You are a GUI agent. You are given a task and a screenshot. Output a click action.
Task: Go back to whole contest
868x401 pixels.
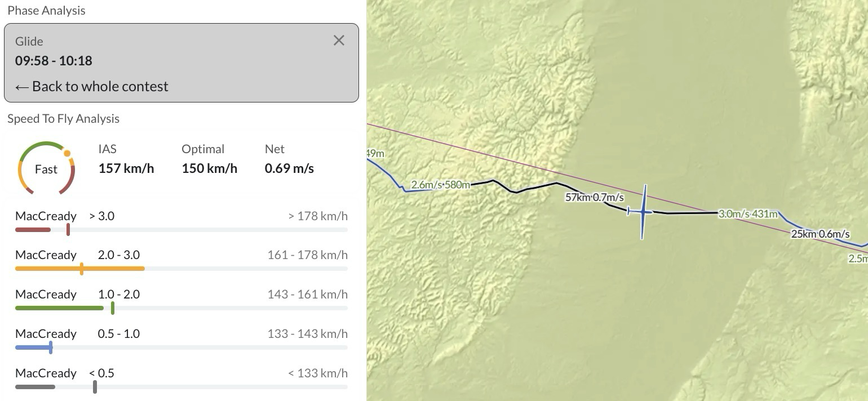(x=92, y=86)
